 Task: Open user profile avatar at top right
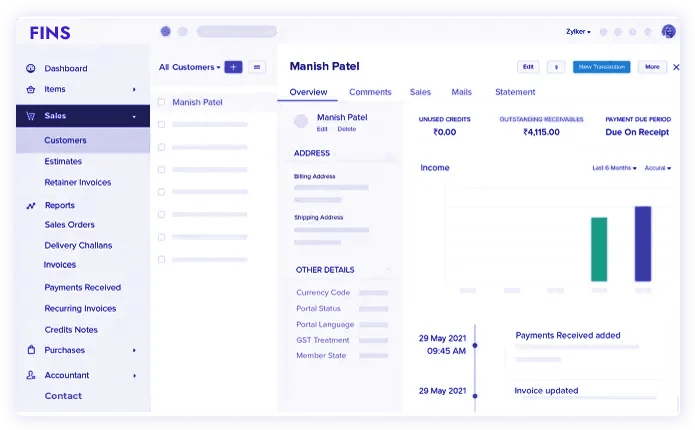pos(669,31)
